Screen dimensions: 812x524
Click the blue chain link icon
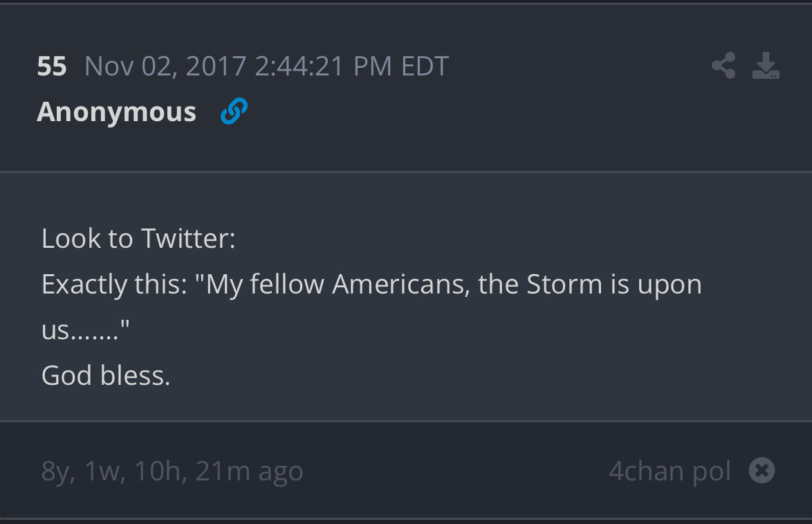[x=234, y=111]
